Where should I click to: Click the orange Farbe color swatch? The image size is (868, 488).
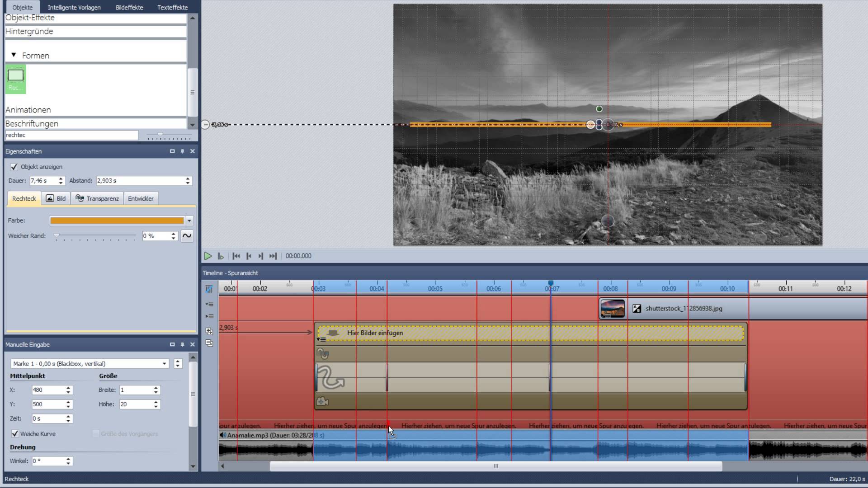[x=117, y=221]
